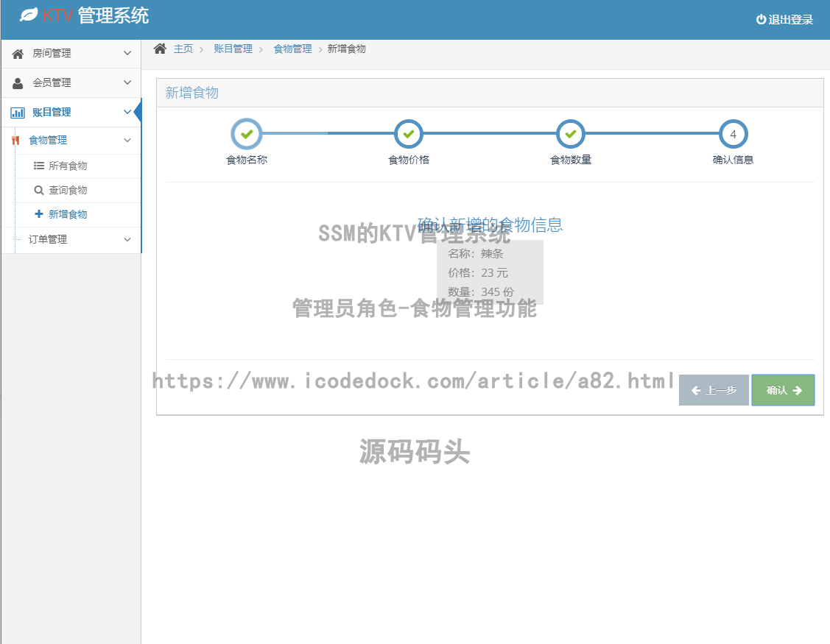Click the green checkmark on 食物名称 step
Image resolution: width=830 pixels, height=644 pixels.
click(246, 133)
